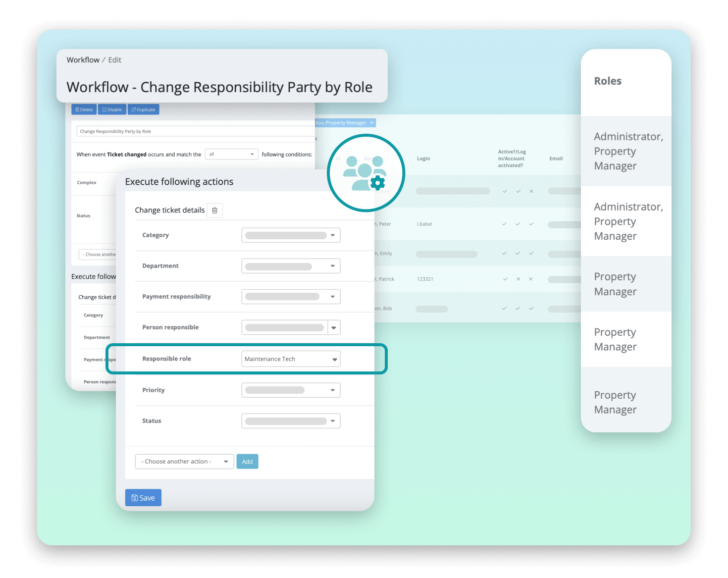Viewport: 728px width, 578px height.
Task: Click the Active?/Log in/Account activated? column header
Action: click(512, 158)
